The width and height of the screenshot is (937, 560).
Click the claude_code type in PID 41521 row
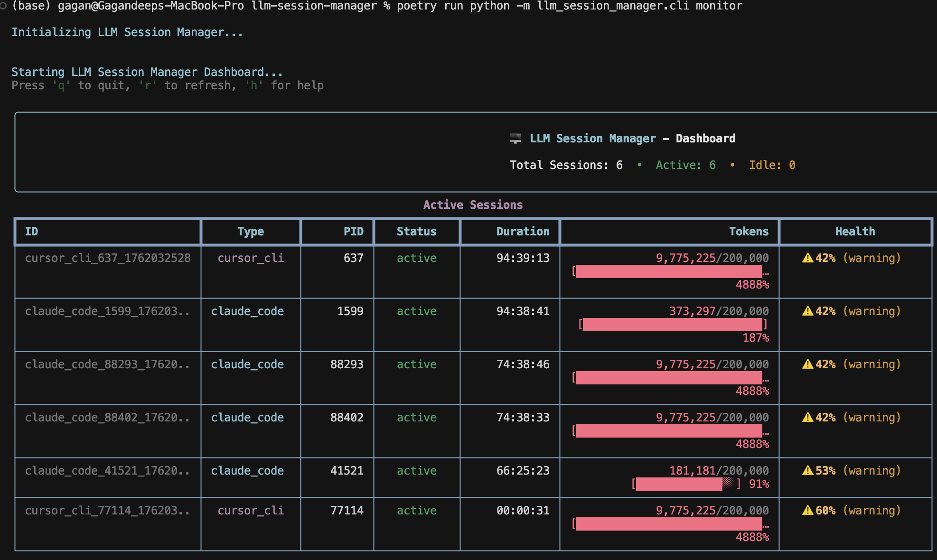click(x=247, y=471)
